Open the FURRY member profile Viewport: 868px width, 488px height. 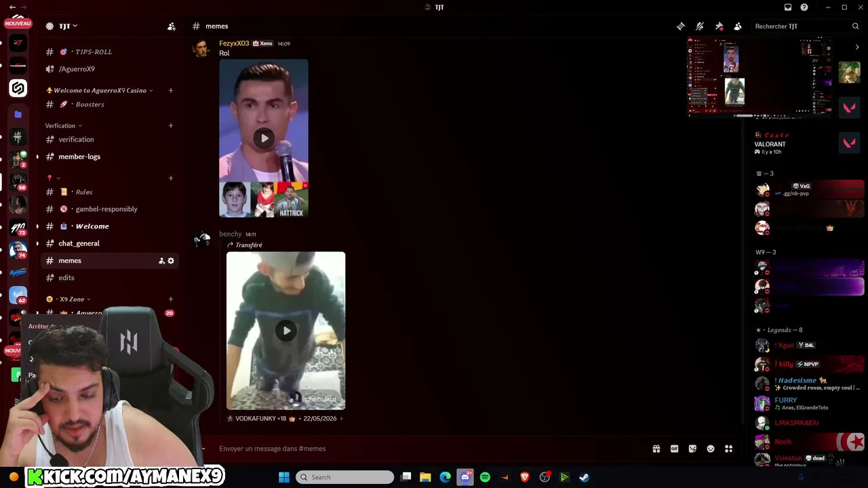tap(808, 403)
